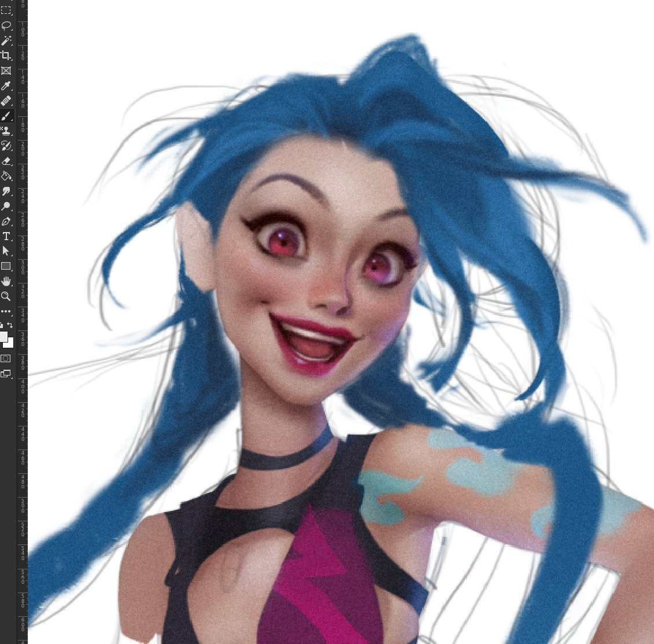Choose the Rectangle shape tool
This screenshot has width=654, height=644.
tap(6, 266)
